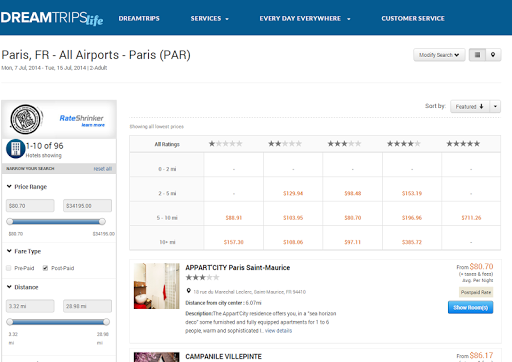The height and width of the screenshot is (362, 512).
Task: Switch to map view pin icon
Action: point(493,55)
